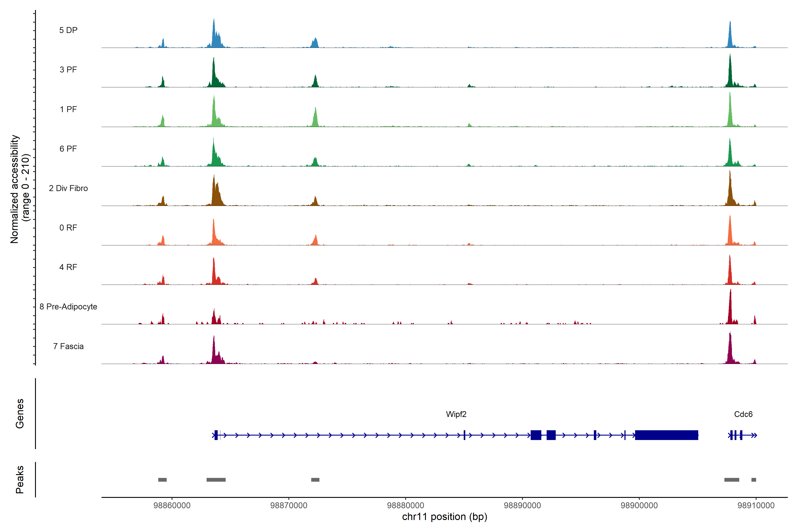
Task: Click the 98880000 axis tick label
Action: pos(405,505)
